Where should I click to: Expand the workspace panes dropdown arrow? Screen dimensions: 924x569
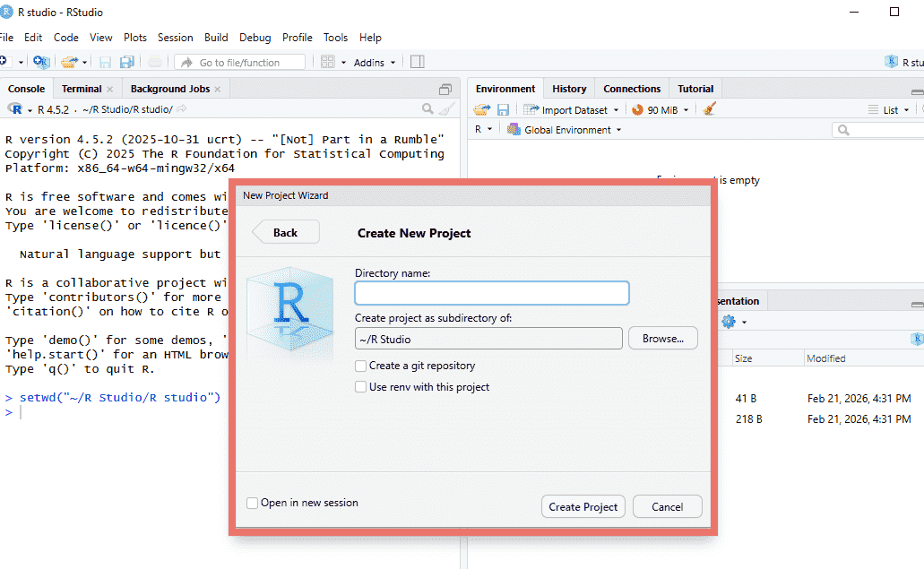(x=343, y=63)
